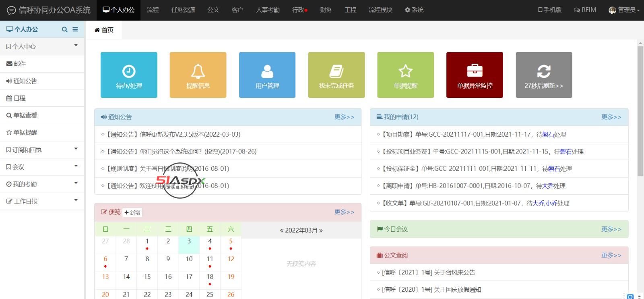Select March 3 in the calendar

coord(189,245)
